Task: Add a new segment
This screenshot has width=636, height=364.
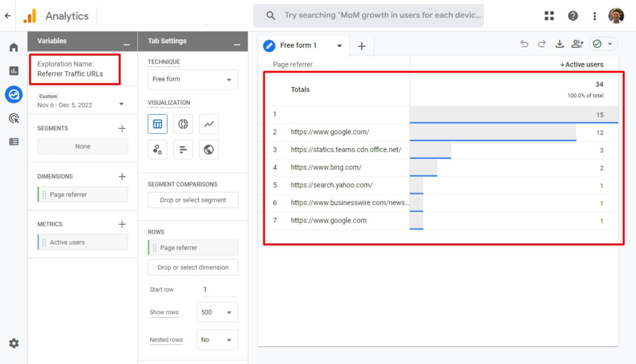Action: 122,128
